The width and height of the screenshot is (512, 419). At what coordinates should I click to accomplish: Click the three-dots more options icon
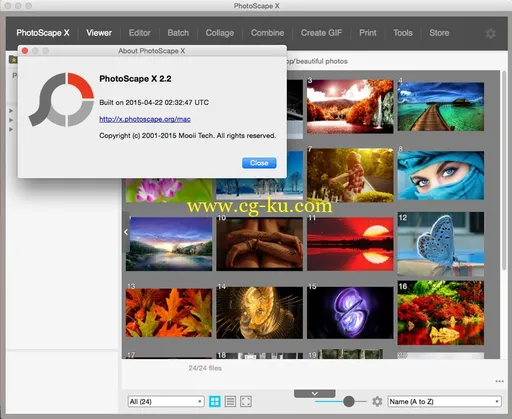[499, 381]
